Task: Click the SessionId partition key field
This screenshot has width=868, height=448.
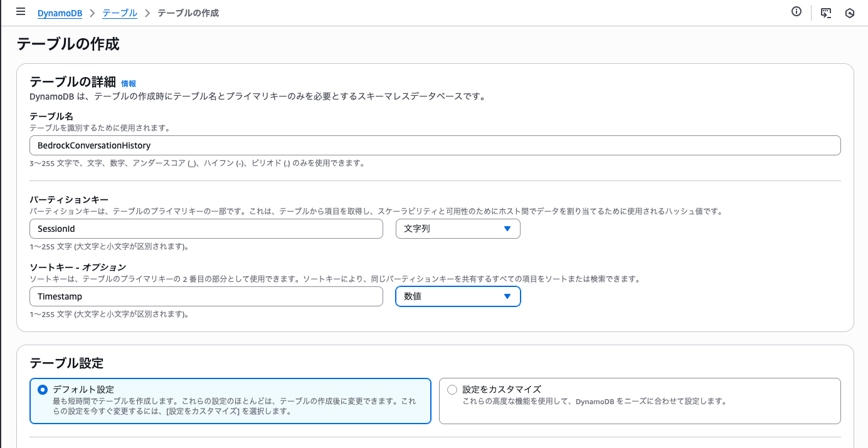Action: tap(206, 229)
